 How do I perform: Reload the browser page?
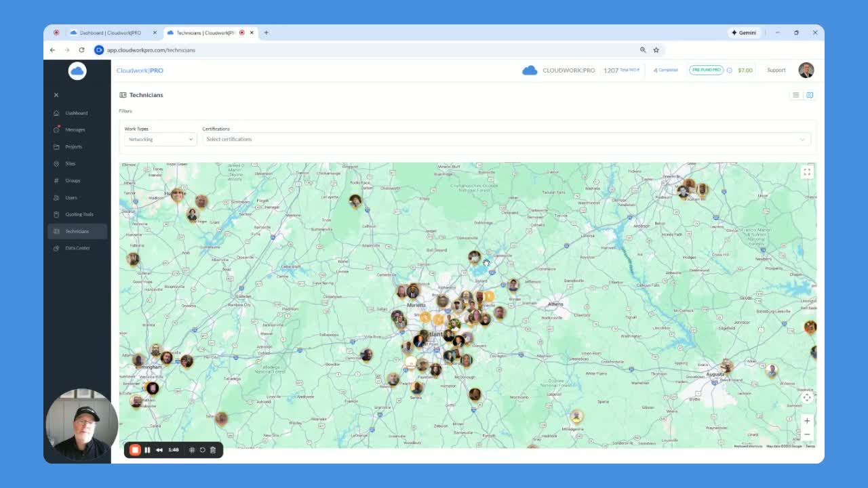tap(81, 50)
